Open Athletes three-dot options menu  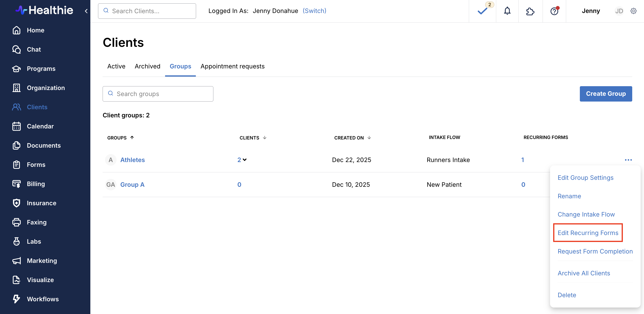[x=628, y=160]
